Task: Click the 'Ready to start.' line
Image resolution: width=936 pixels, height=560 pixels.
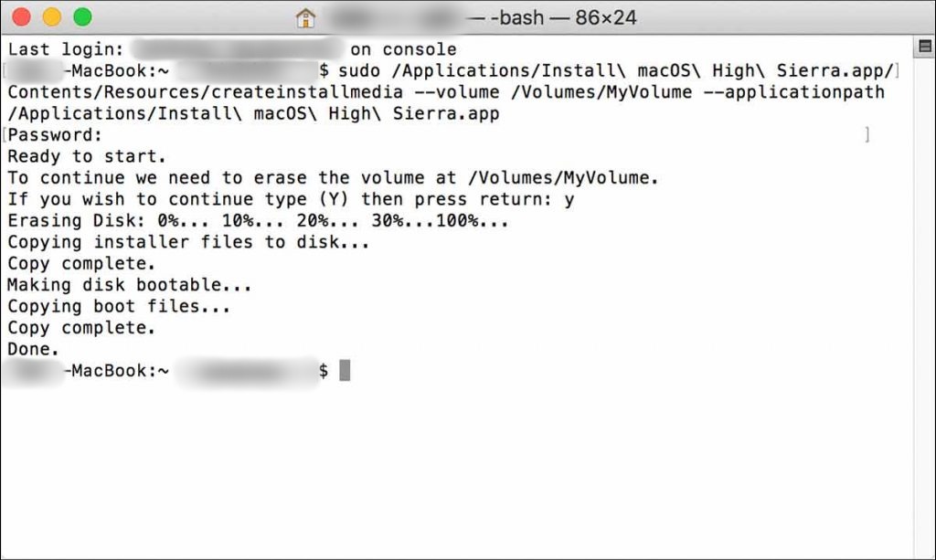Action: point(87,156)
